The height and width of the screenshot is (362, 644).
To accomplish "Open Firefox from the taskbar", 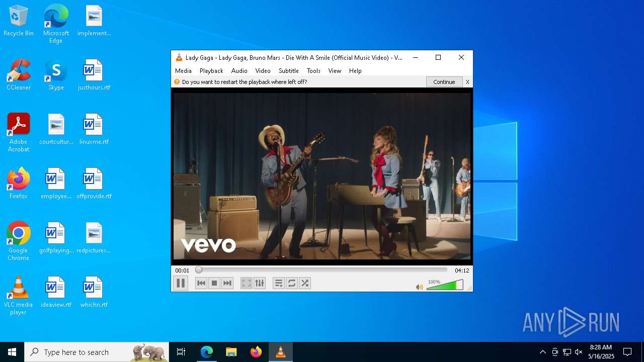I will 256,352.
